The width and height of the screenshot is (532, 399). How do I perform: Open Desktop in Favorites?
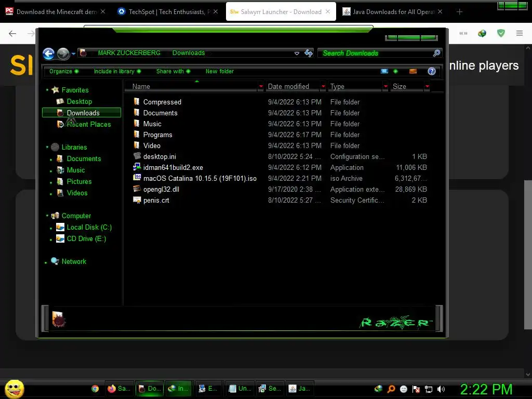click(79, 101)
